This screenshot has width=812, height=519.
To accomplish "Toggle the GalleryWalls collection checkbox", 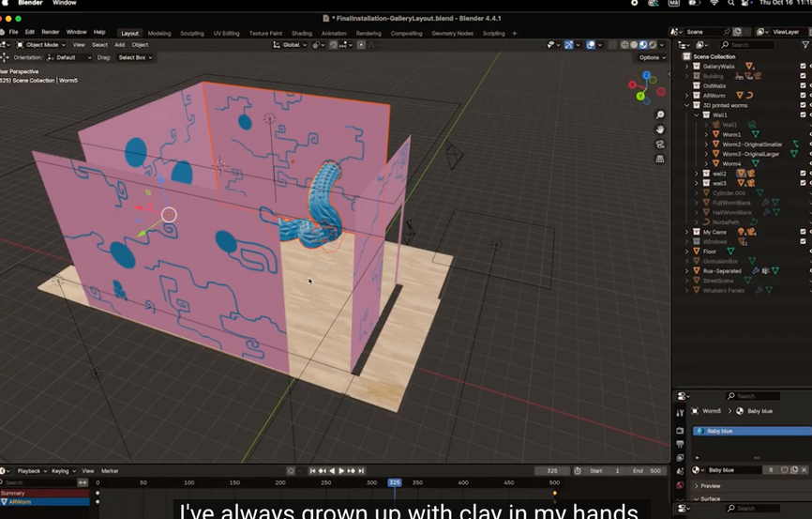I will click(803, 67).
